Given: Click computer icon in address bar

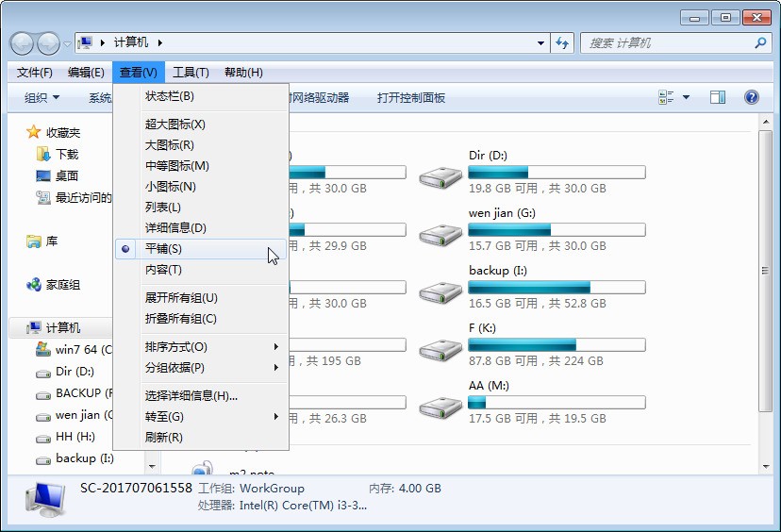Looking at the screenshot, I should point(85,42).
